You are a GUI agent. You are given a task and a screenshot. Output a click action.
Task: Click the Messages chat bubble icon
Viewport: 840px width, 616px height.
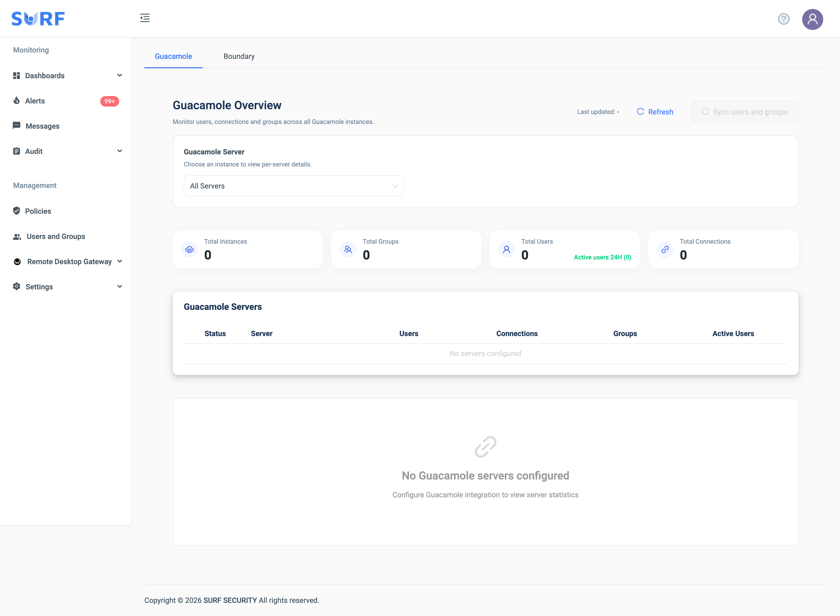pyautogui.click(x=16, y=126)
